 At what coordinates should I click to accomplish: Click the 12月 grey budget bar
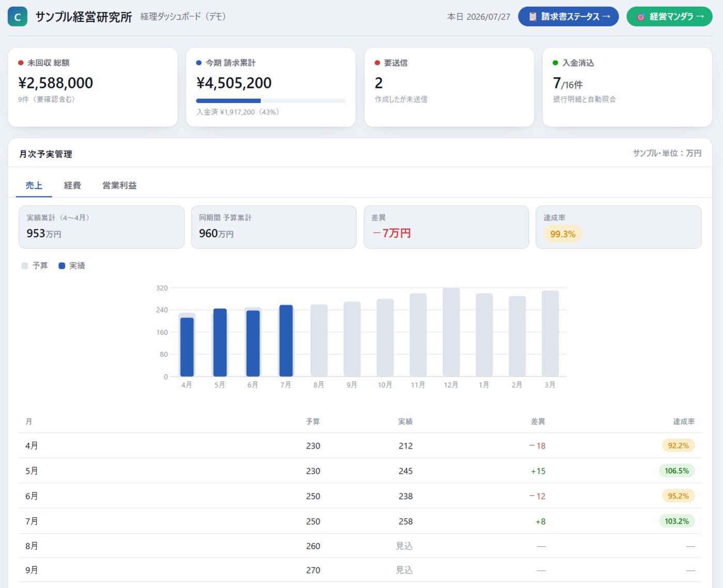[x=451, y=332]
